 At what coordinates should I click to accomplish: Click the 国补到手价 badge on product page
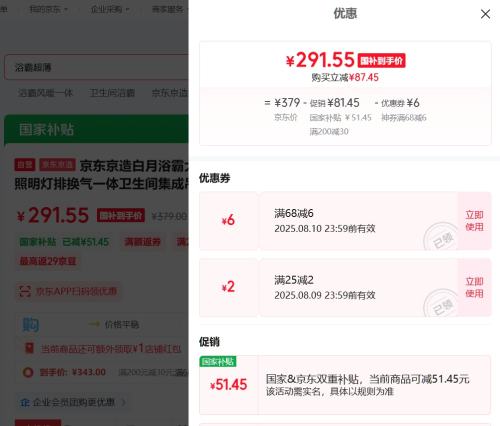[x=121, y=215]
